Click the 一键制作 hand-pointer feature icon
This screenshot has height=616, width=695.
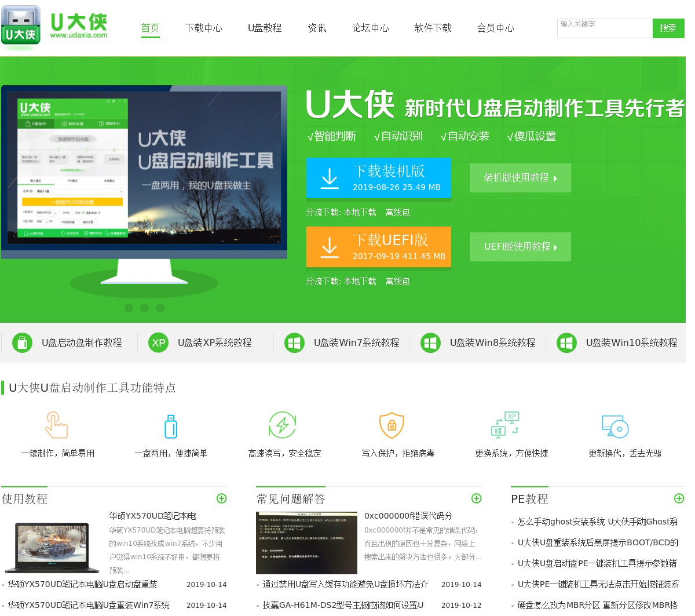click(x=57, y=425)
